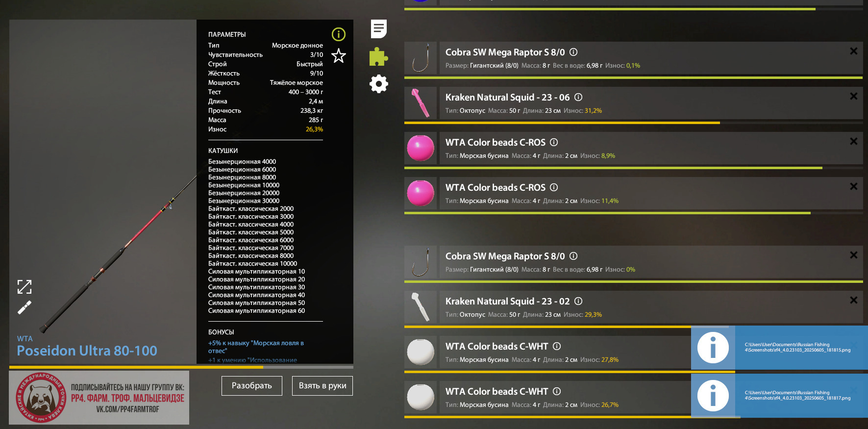The width and height of the screenshot is (868, 429).
Task: Remove WTA Color beads C-ROS with 8,9% wear
Action: coord(854,141)
